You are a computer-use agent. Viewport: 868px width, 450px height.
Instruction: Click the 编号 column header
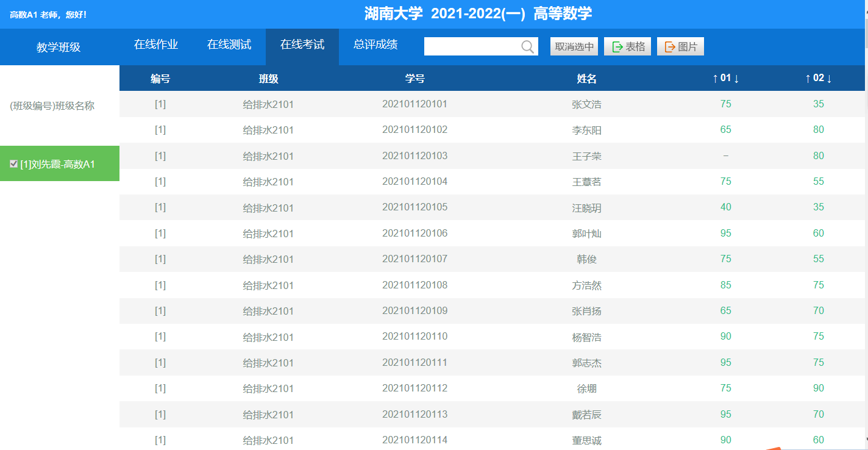pyautogui.click(x=160, y=78)
